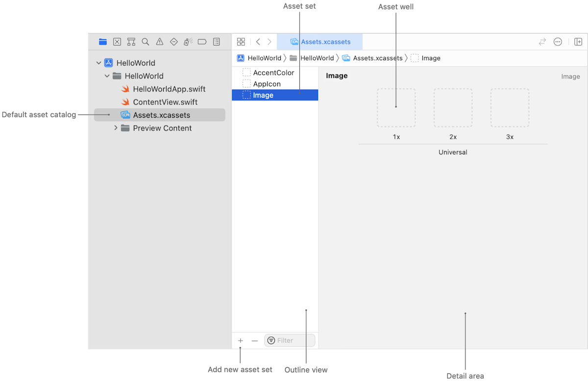This screenshot has height=382, width=588.
Task: Toggle the add editor split button
Action: coord(578,42)
